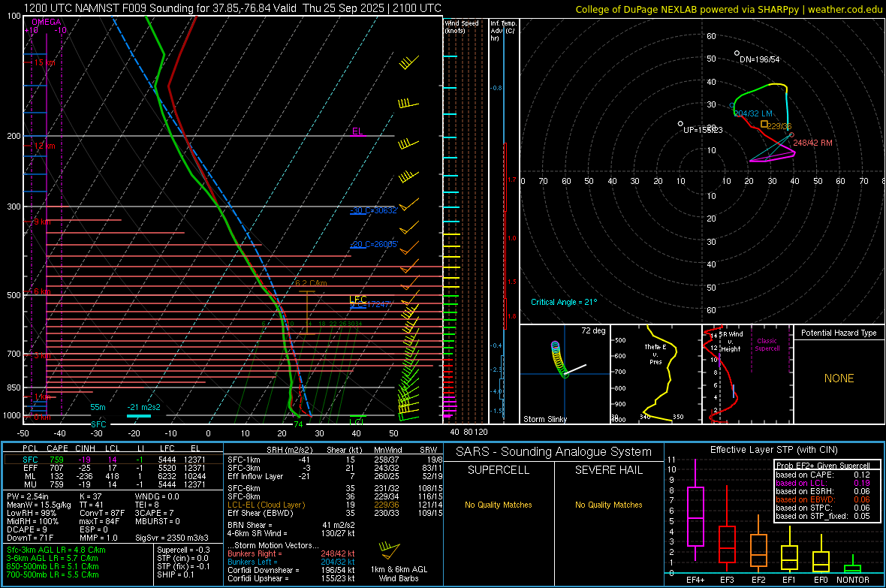Click the UP=155/23 circle marker on hodograph
This screenshot has width=886, height=588.
click(680, 123)
